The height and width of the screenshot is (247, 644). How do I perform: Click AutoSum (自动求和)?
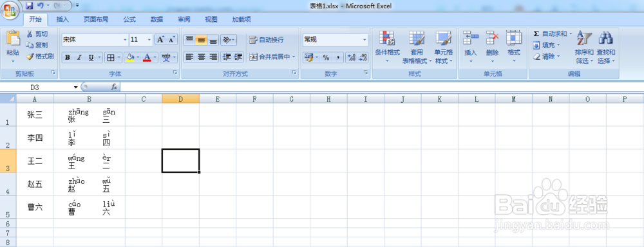click(550, 33)
